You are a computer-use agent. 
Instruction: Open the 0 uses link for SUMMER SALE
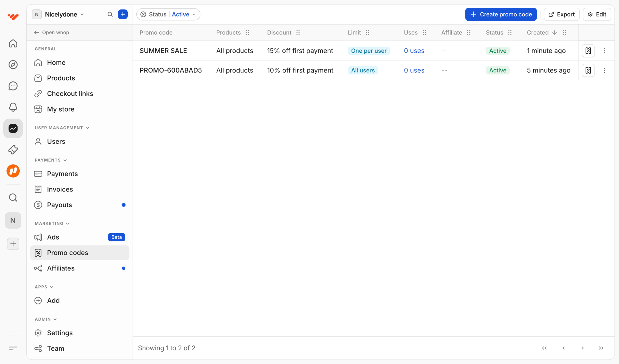pos(414,51)
